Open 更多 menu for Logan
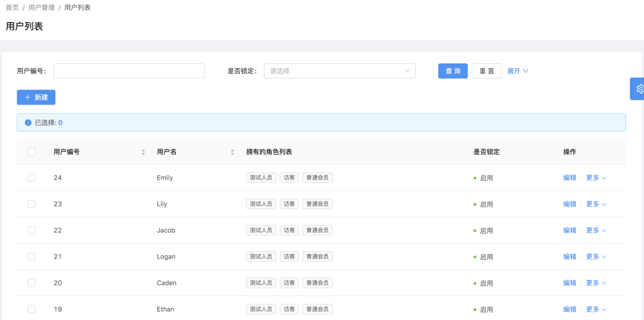This screenshot has height=320, width=644. (596, 257)
